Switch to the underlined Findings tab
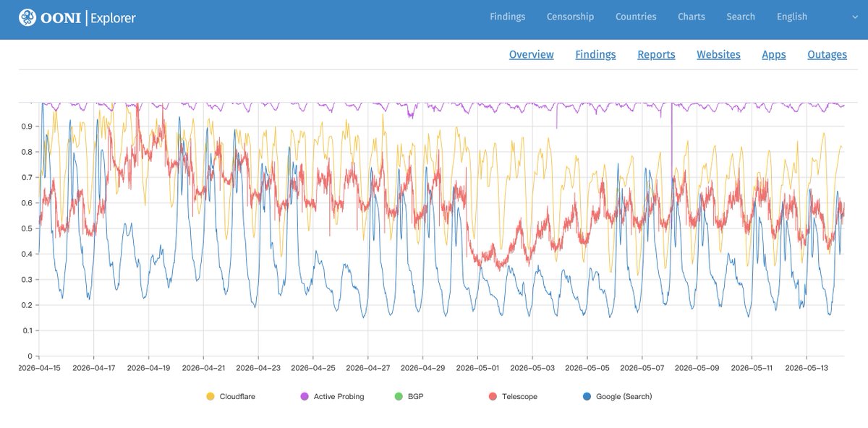This screenshot has height=428, width=868. point(596,54)
